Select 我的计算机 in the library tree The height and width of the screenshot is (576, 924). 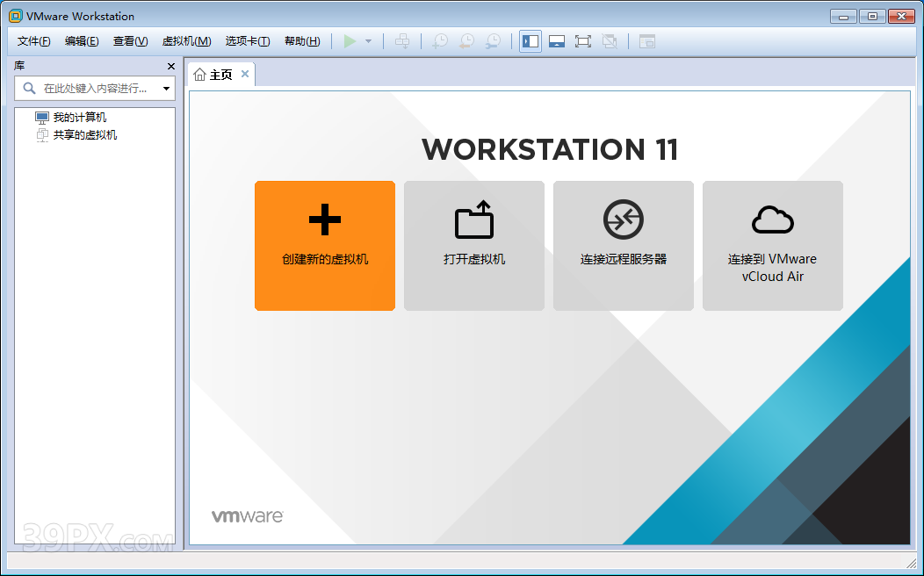pyautogui.click(x=71, y=117)
